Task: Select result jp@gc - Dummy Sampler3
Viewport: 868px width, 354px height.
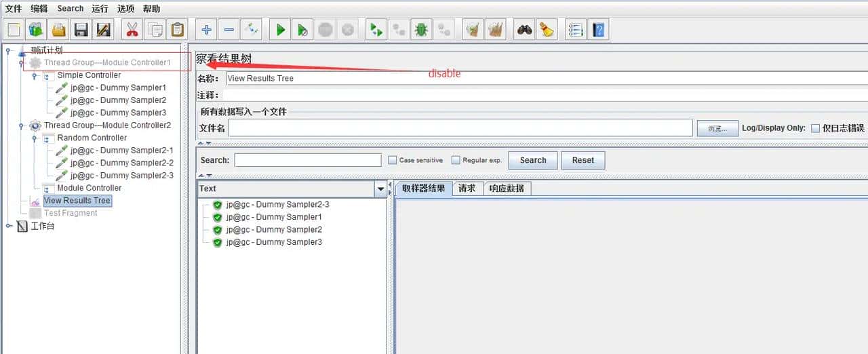Action: pos(274,242)
